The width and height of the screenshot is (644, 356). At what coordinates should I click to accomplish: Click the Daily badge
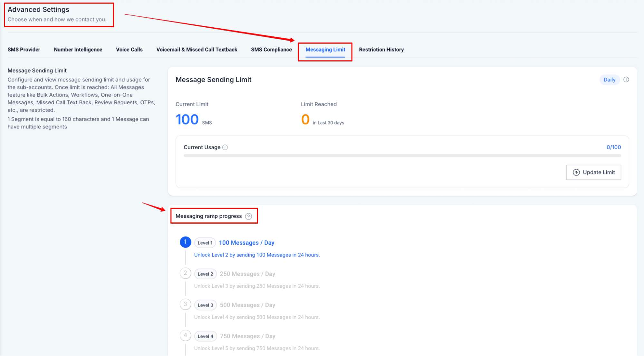609,80
